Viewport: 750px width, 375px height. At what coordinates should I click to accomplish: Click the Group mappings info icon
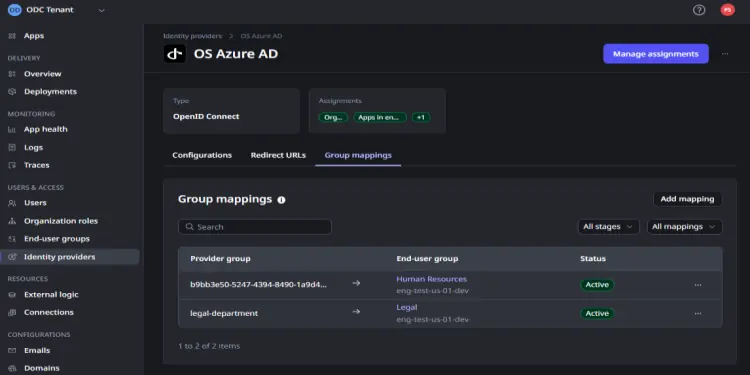(x=281, y=200)
